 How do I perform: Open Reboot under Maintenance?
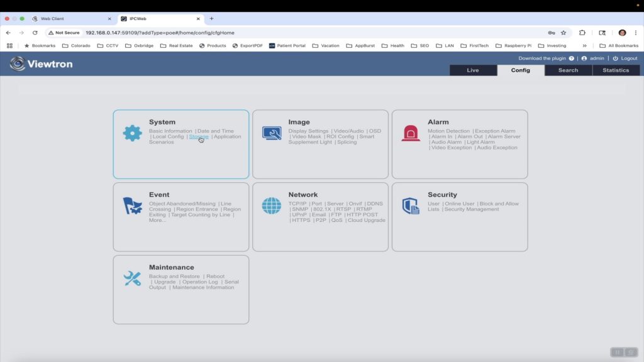pos(215,277)
